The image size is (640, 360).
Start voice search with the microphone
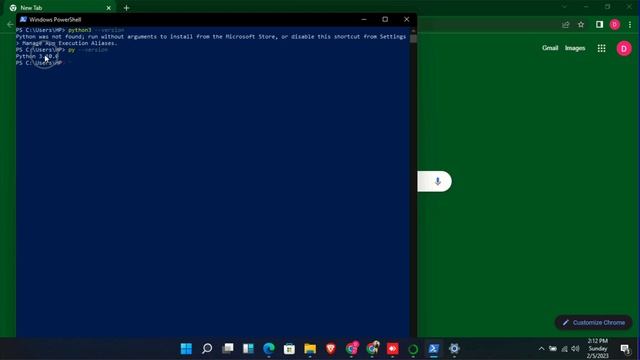[x=438, y=181]
